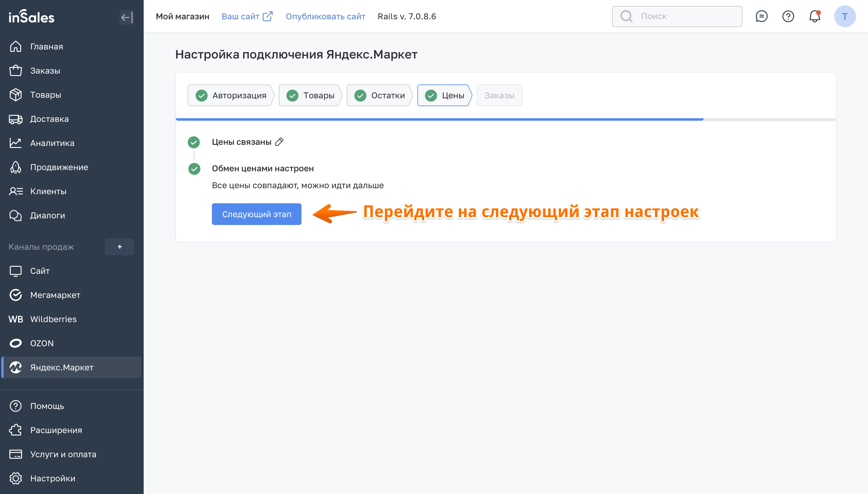The width and height of the screenshot is (868, 494).
Task: Click Опубликовать сайт link
Action: tap(325, 16)
